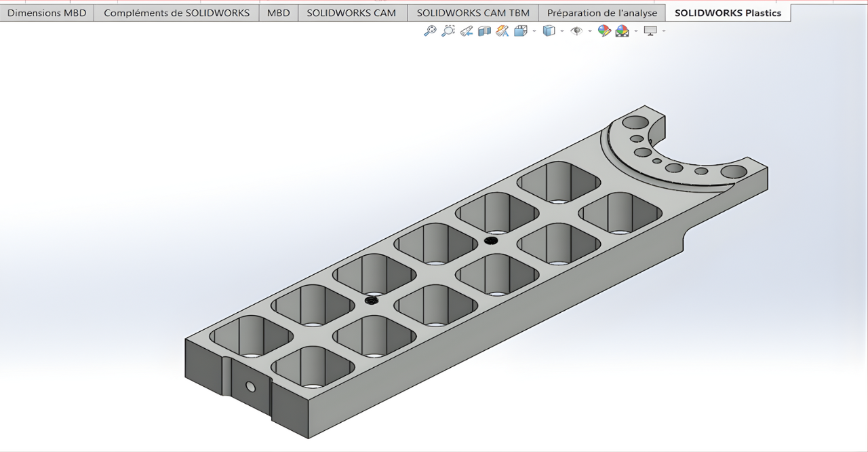Click the View Orientation cube icon
This screenshot has width=868, height=452.
[x=520, y=31]
